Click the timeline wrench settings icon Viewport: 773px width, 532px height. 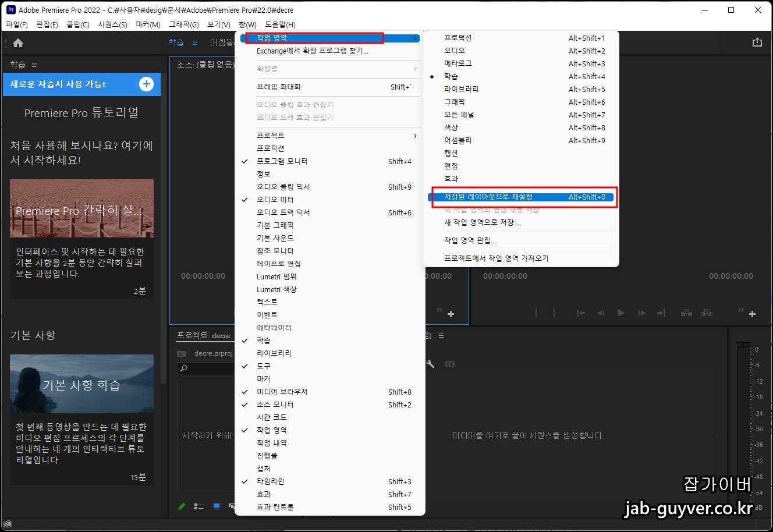(430, 364)
